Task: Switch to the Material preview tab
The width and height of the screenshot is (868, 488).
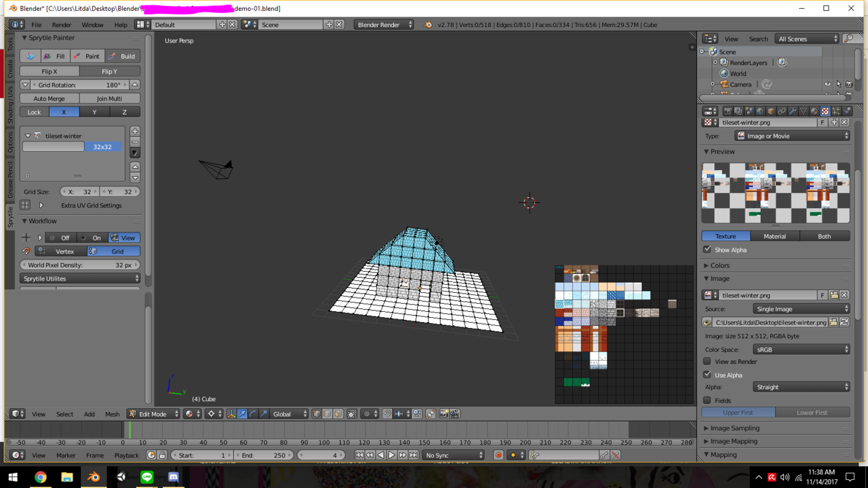Action: [774, 236]
